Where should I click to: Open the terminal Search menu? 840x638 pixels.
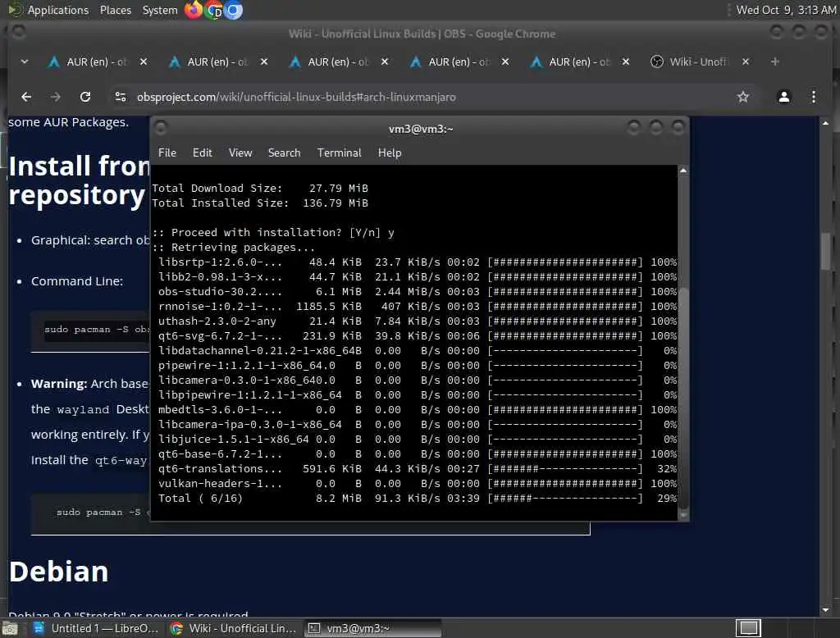click(x=284, y=153)
